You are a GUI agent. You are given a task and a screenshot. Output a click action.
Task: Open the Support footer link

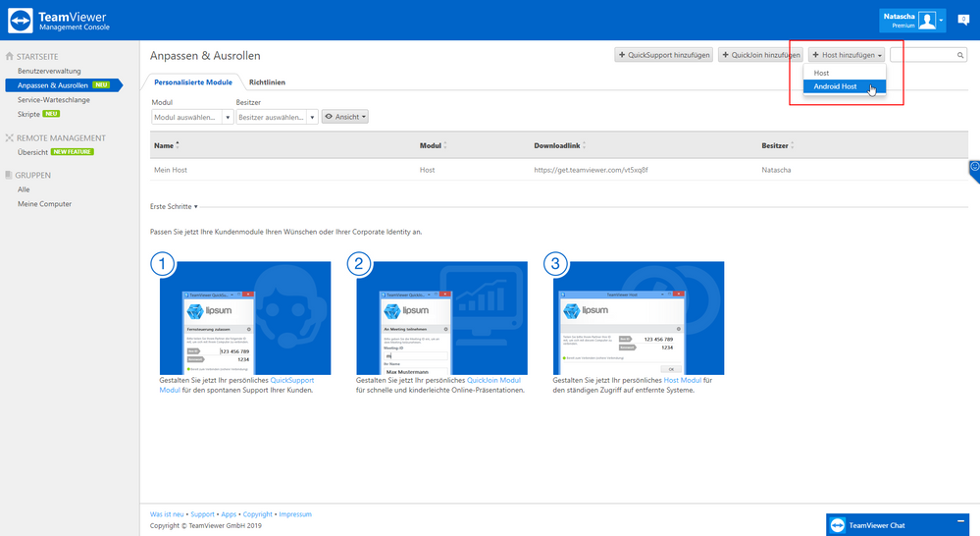click(202, 514)
